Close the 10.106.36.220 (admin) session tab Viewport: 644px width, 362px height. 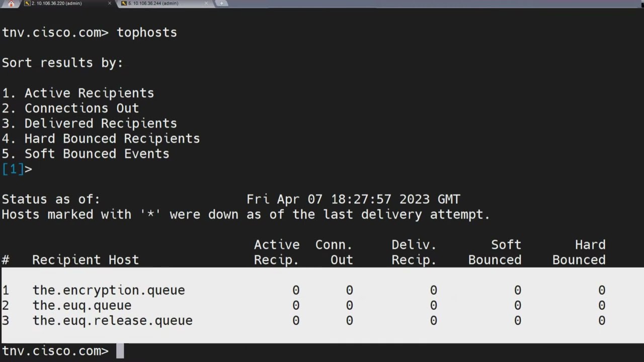coord(110,4)
